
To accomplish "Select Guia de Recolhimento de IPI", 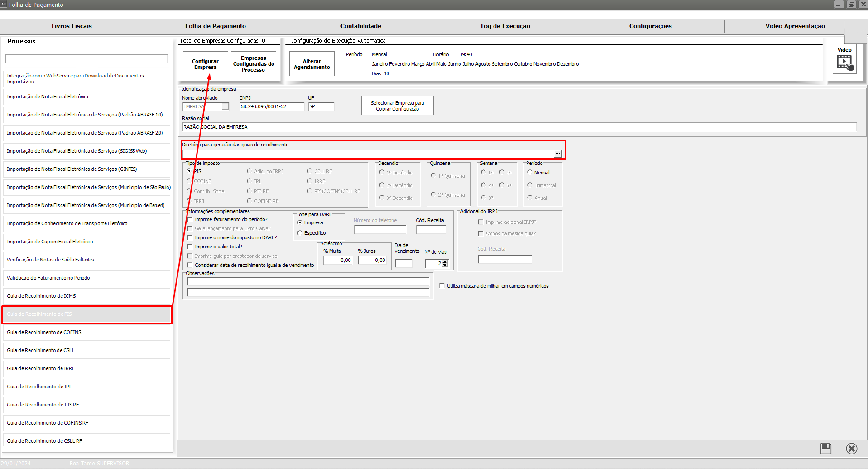I will click(86, 387).
